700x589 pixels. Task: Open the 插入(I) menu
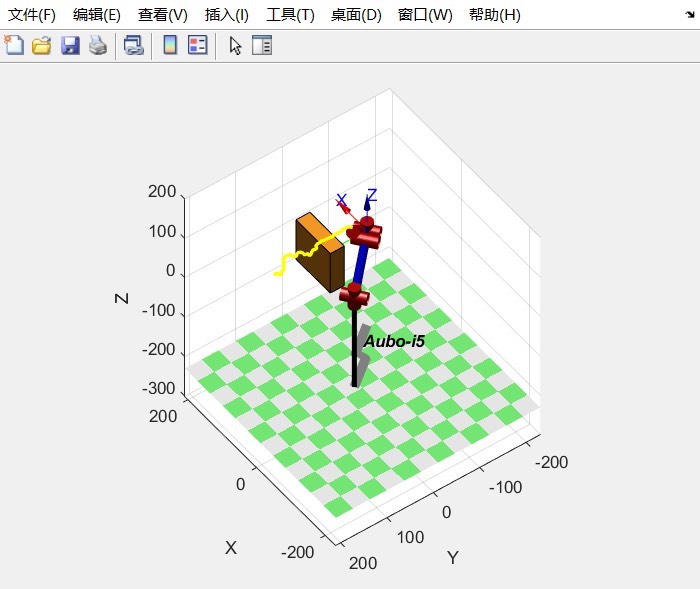(226, 15)
